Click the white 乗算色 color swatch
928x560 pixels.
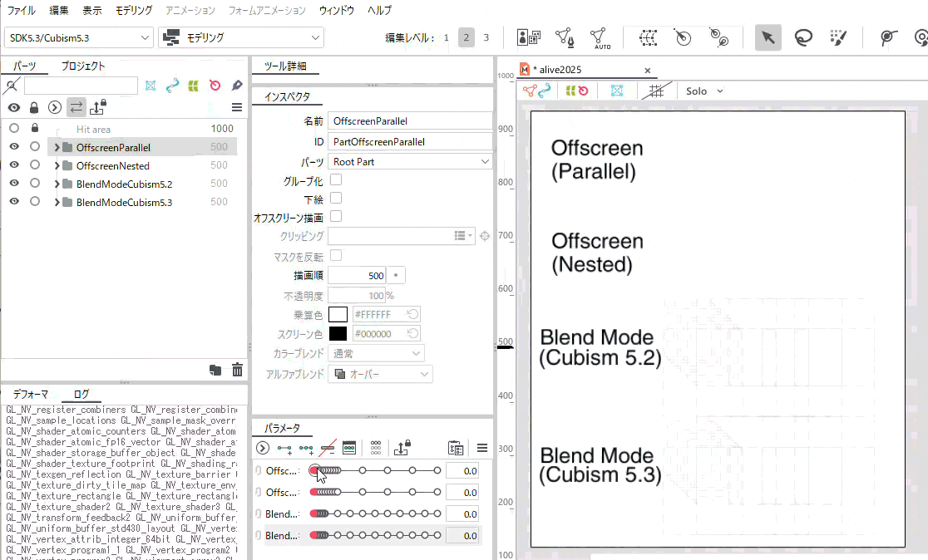tap(338, 314)
